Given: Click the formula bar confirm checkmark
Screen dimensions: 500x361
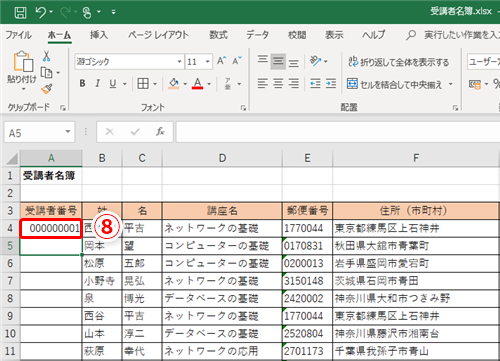Looking at the screenshot, I should (135, 132).
